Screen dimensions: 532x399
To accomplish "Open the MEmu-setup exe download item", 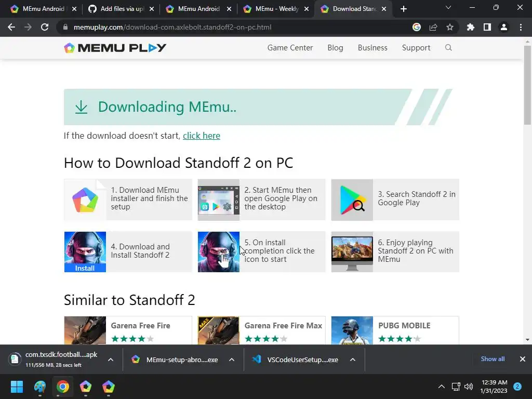I will click(176, 360).
